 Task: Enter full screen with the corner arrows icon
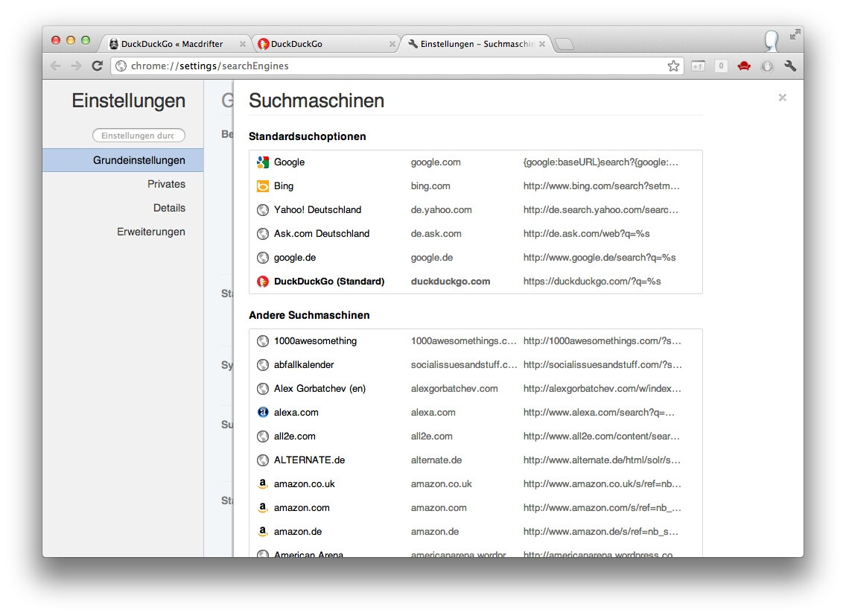coord(795,34)
